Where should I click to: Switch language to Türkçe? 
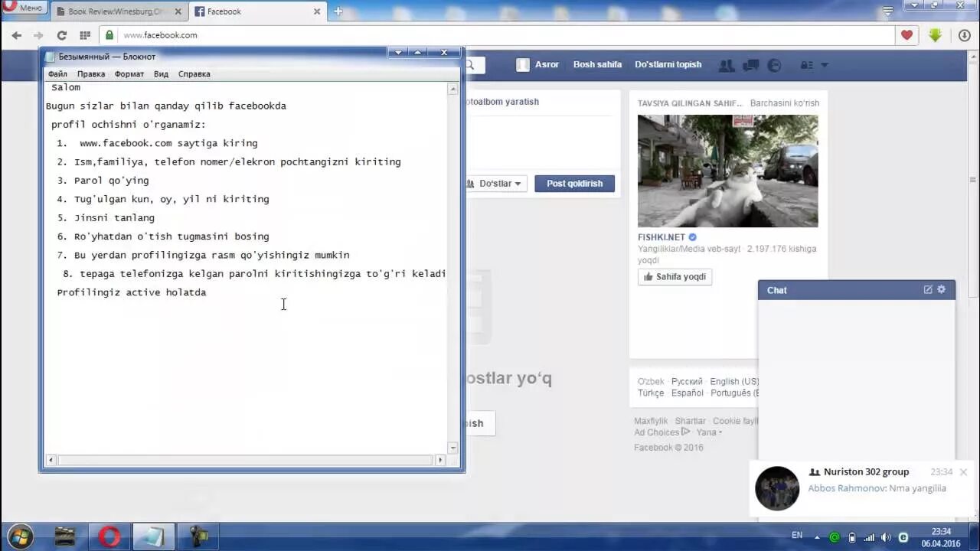(x=651, y=393)
